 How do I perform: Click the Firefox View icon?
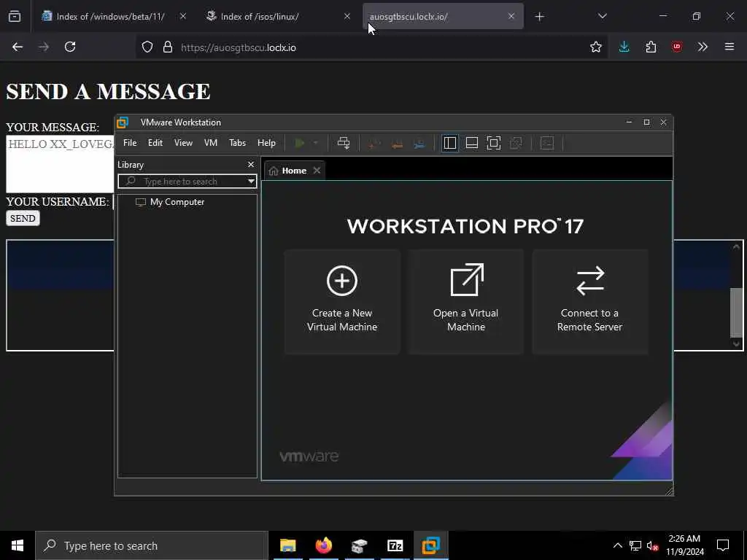(x=15, y=17)
